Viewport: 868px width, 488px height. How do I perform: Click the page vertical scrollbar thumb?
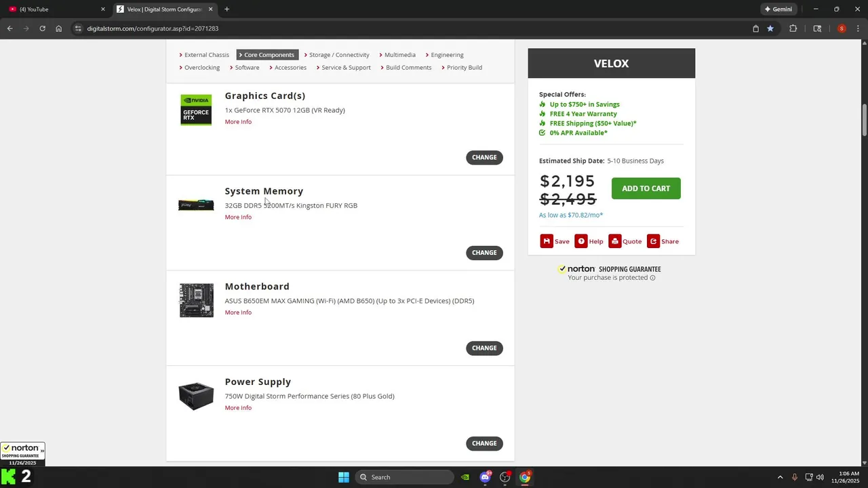coord(865,120)
